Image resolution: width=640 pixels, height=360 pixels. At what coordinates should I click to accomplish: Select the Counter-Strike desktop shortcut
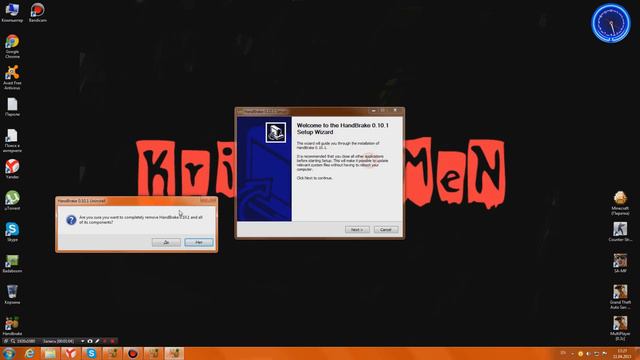[x=620, y=231]
